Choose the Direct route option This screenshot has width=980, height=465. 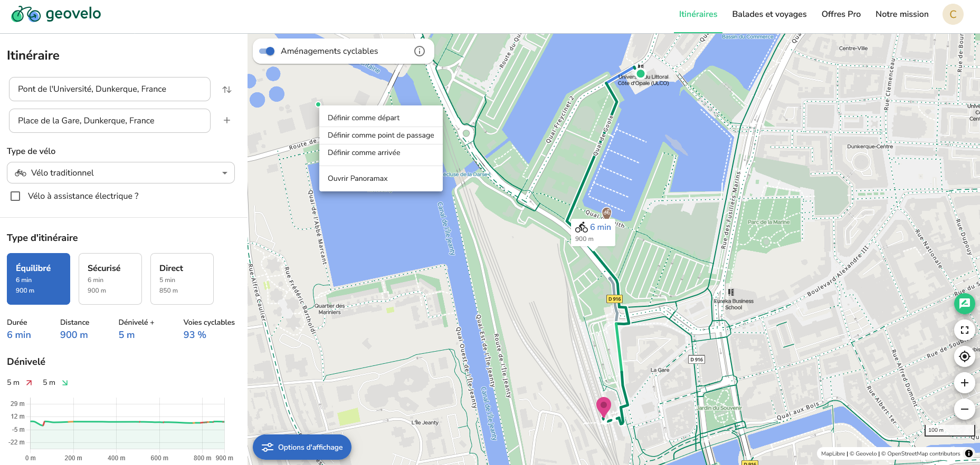pos(182,279)
